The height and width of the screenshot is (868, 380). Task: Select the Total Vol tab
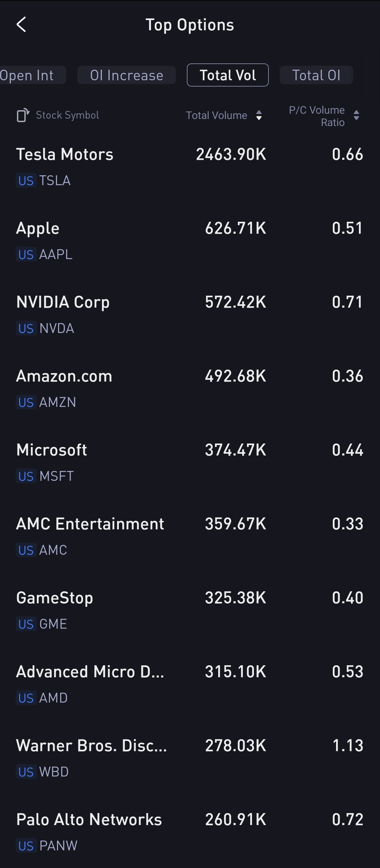click(x=228, y=75)
